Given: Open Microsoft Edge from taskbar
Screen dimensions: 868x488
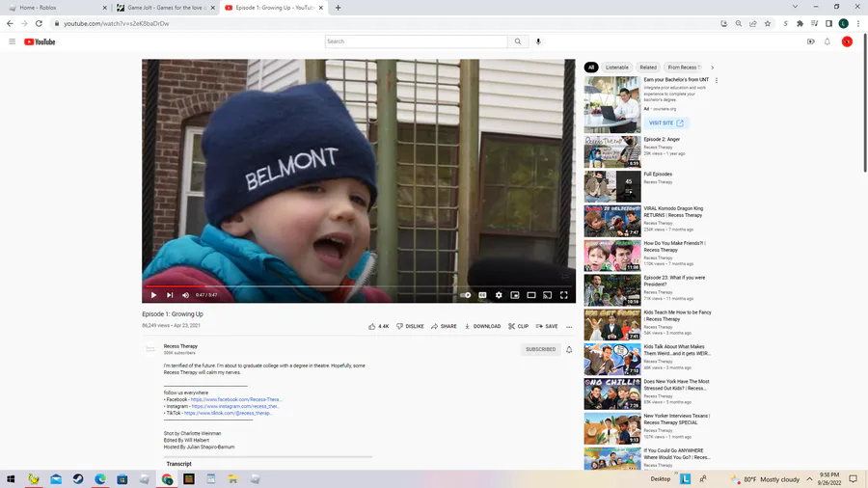Looking at the screenshot, I should coord(100,479).
